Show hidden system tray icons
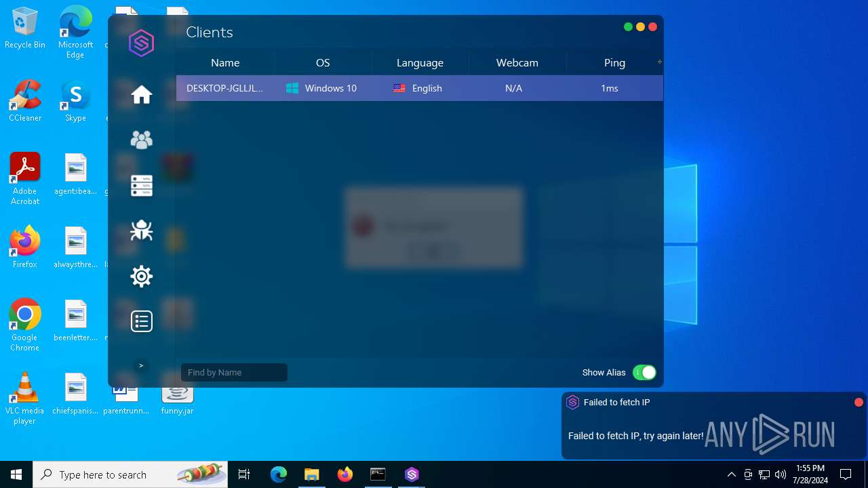 731,474
